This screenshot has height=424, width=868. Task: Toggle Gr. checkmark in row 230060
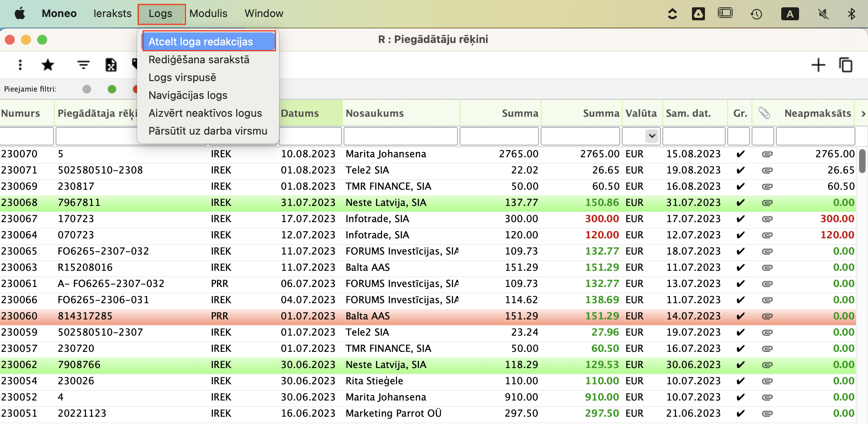click(x=740, y=316)
